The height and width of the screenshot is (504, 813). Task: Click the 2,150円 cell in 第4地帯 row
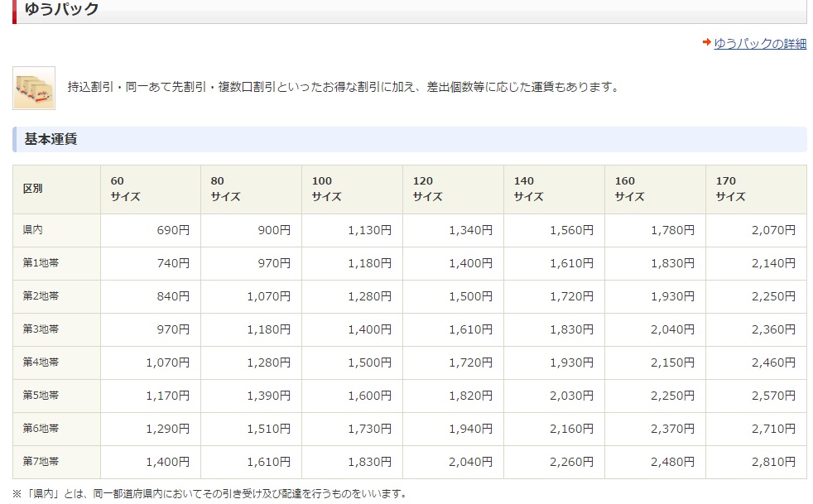coord(656,363)
